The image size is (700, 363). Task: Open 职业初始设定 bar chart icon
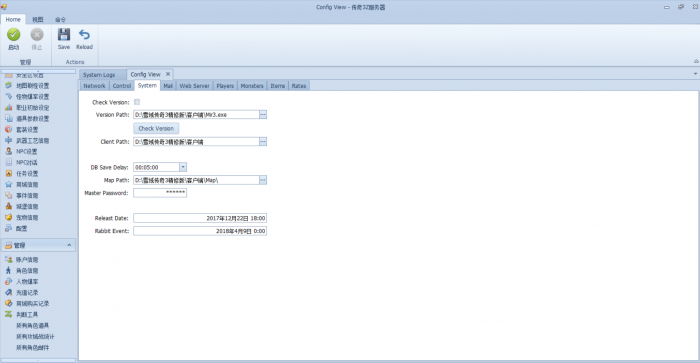point(8,108)
